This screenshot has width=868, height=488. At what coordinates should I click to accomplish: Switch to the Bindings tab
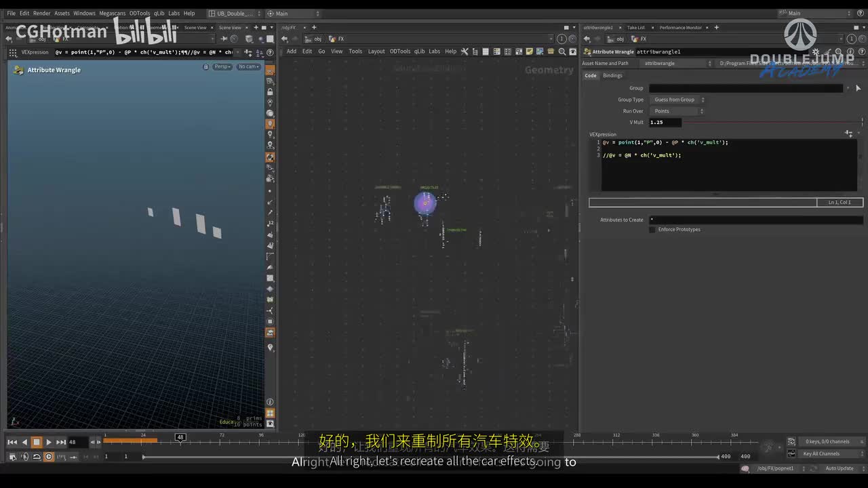612,75
